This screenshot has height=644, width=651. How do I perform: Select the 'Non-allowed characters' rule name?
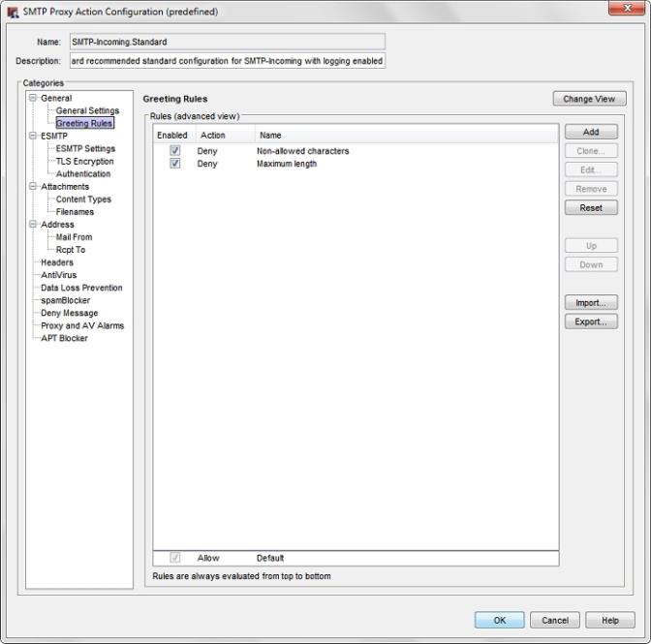pos(302,151)
